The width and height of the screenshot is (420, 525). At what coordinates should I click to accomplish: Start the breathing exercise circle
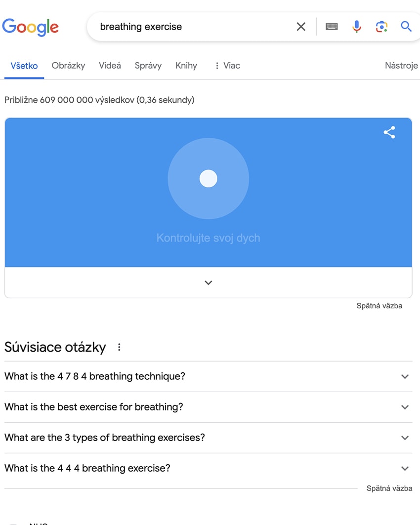point(209,178)
